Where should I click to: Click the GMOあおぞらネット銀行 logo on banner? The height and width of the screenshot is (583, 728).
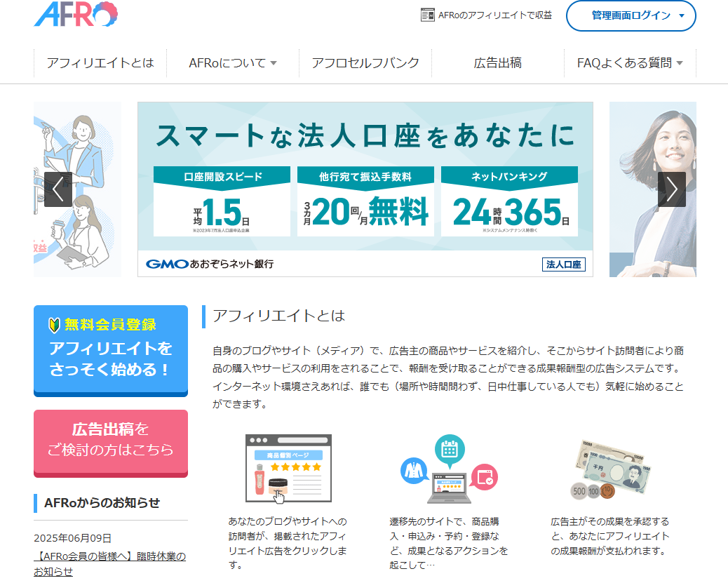pos(210,264)
